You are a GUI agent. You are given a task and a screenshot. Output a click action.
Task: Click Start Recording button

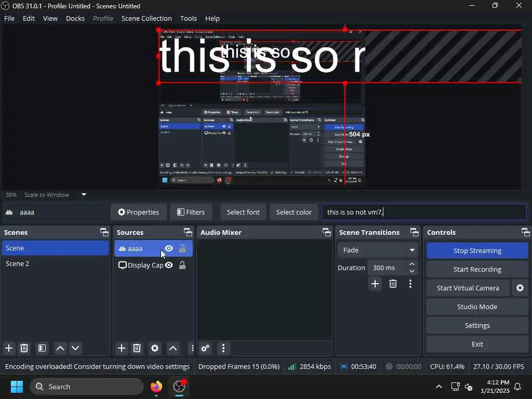477,270
